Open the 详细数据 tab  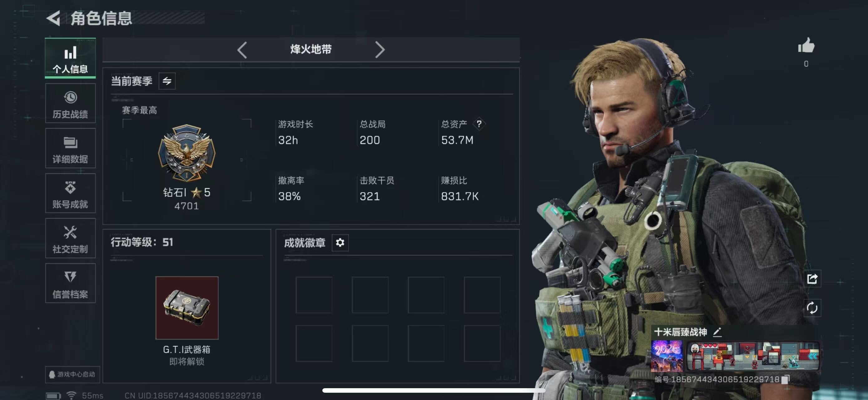(71, 148)
